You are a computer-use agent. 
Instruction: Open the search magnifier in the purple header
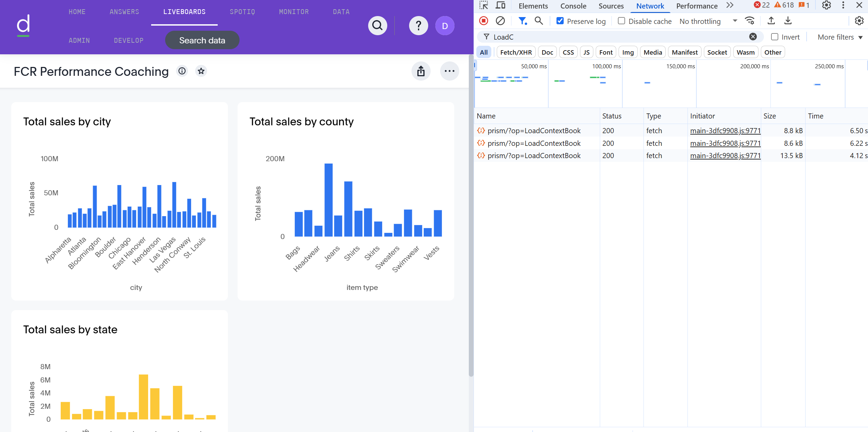click(x=377, y=26)
